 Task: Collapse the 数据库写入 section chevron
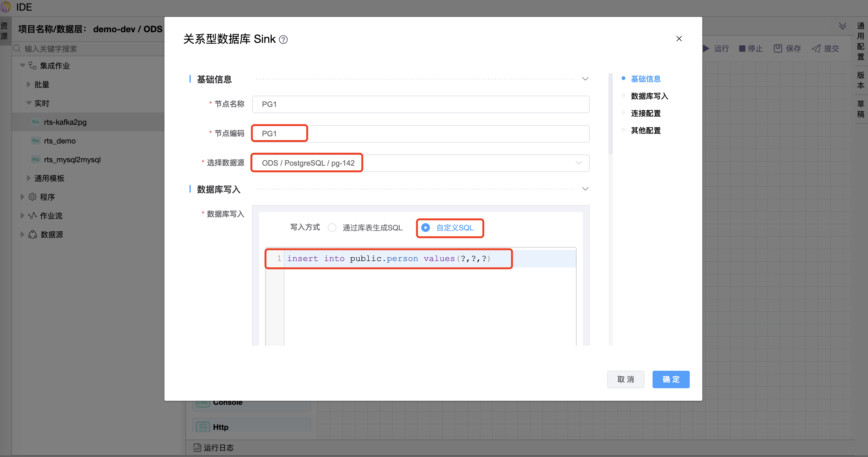(x=585, y=189)
